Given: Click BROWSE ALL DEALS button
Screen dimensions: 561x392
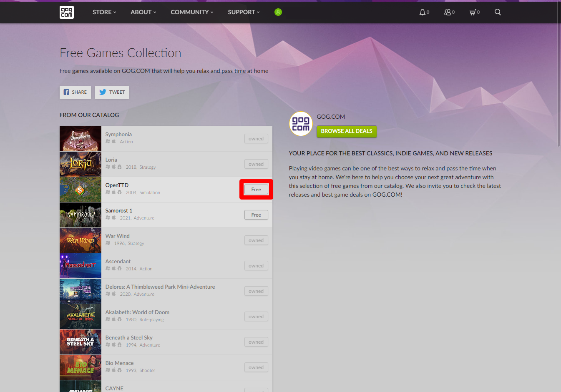Looking at the screenshot, I should 347,131.
